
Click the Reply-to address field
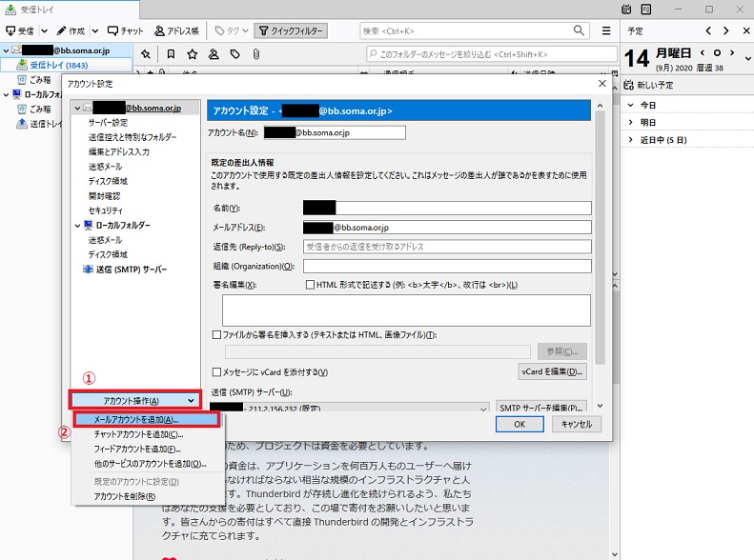point(447,247)
